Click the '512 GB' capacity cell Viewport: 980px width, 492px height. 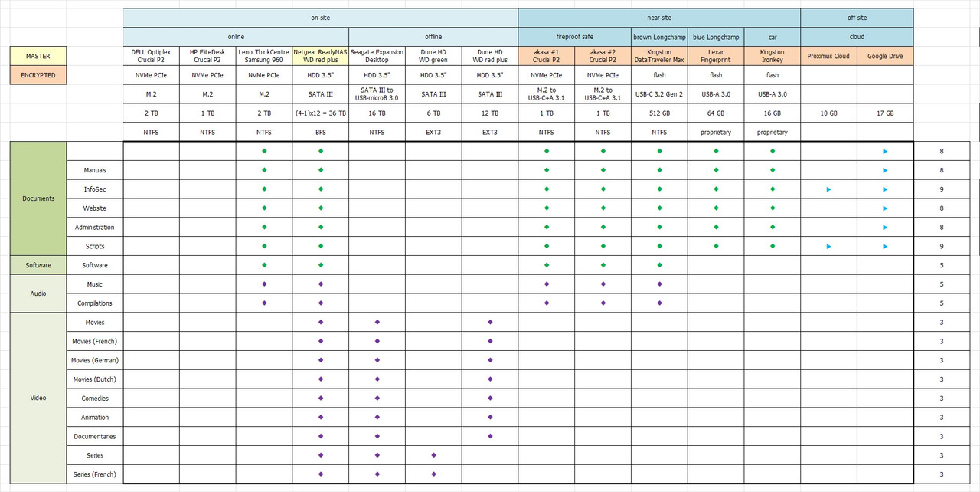659,113
